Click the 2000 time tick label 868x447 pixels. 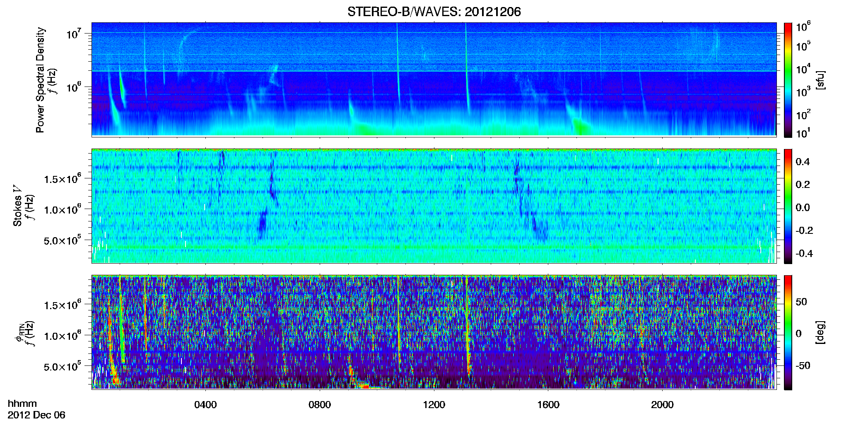coord(662,404)
